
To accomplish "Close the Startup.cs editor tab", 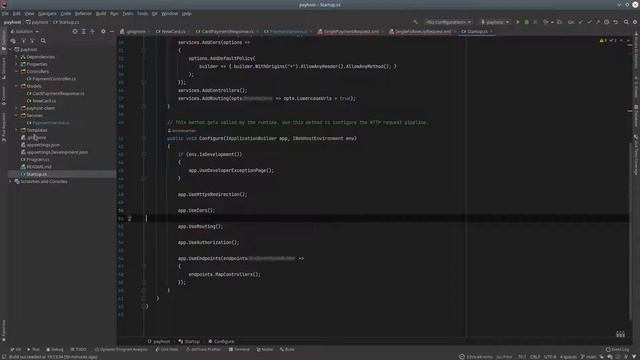I will click(x=491, y=31).
